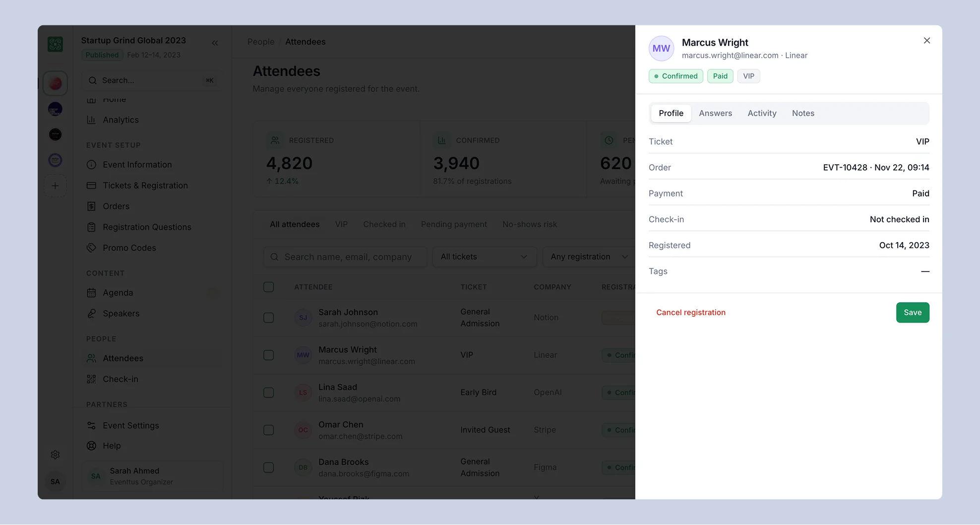Image resolution: width=980 pixels, height=525 pixels.
Task: Filter by Pending payment tab
Action: coord(454,224)
